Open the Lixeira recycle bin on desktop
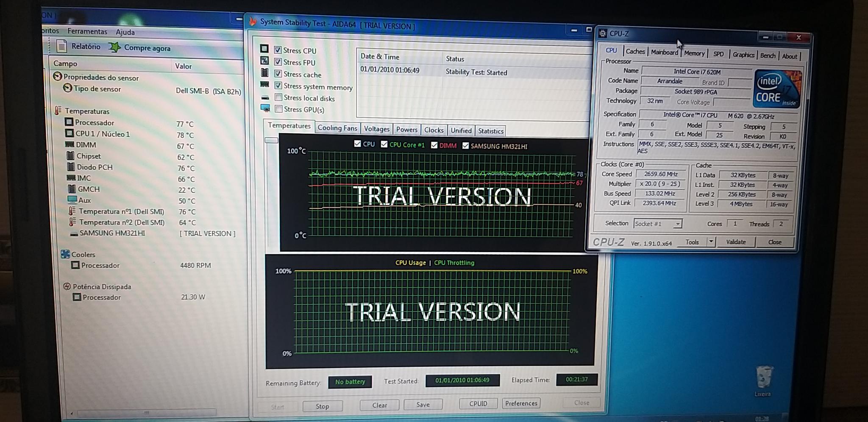 tap(764, 381)
